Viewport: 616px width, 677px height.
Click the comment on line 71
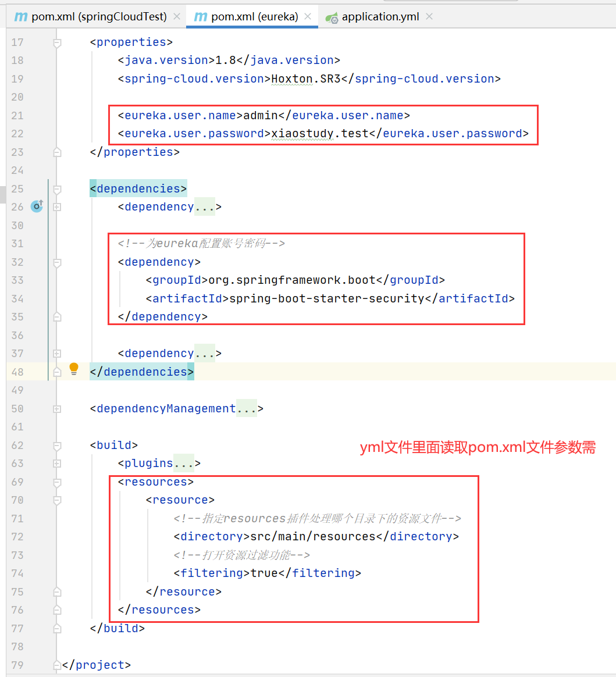317,518
